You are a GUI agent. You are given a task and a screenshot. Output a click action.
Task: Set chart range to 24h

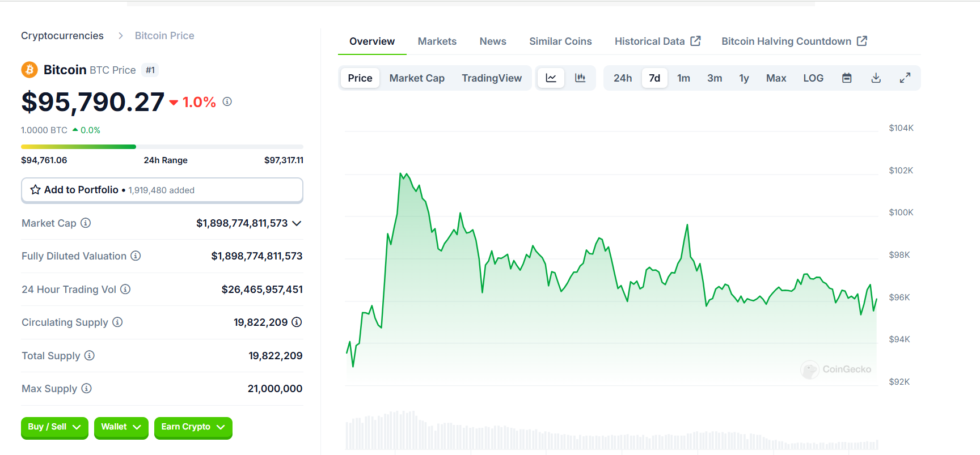point(623,78)
